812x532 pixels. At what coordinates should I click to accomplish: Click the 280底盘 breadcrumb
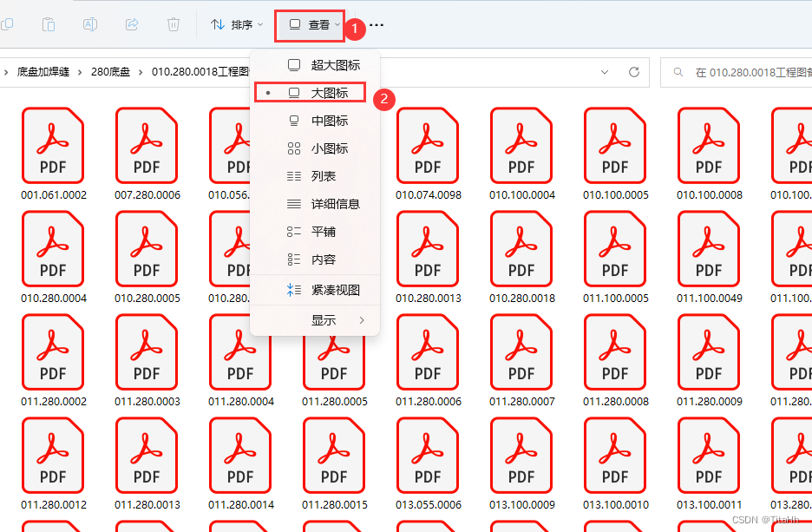click(x=110, y=72)
